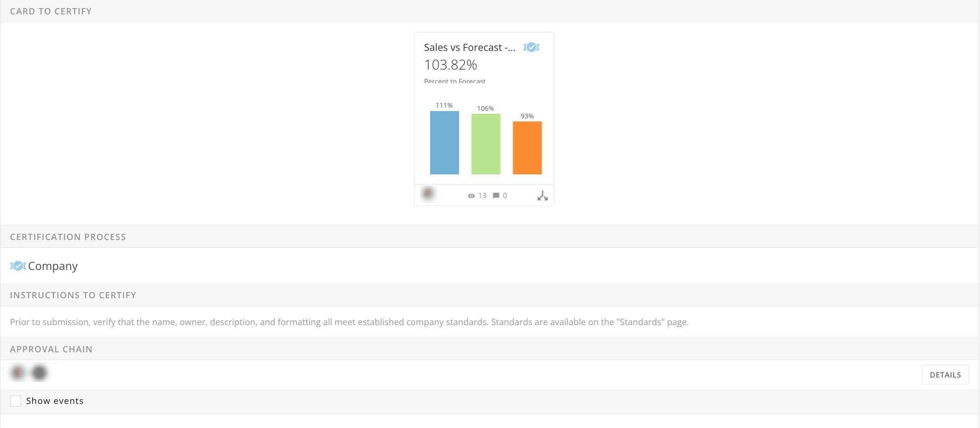Open the approval chain DETAILS button
This screenshot has width=980, height=428.
pos(945,375)
